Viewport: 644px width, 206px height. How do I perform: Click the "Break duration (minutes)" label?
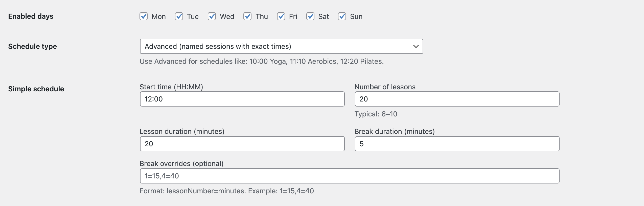pyautogui.click(x=395, y=131)
